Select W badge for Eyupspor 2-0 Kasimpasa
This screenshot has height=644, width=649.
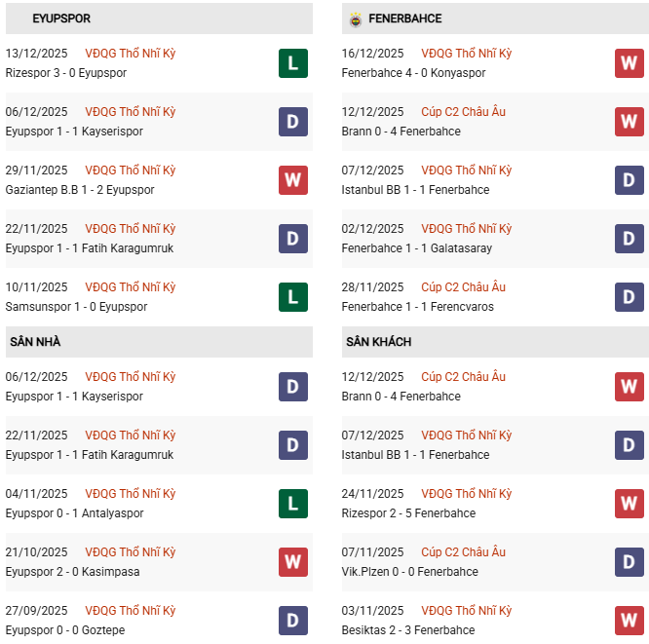[292, 562]
